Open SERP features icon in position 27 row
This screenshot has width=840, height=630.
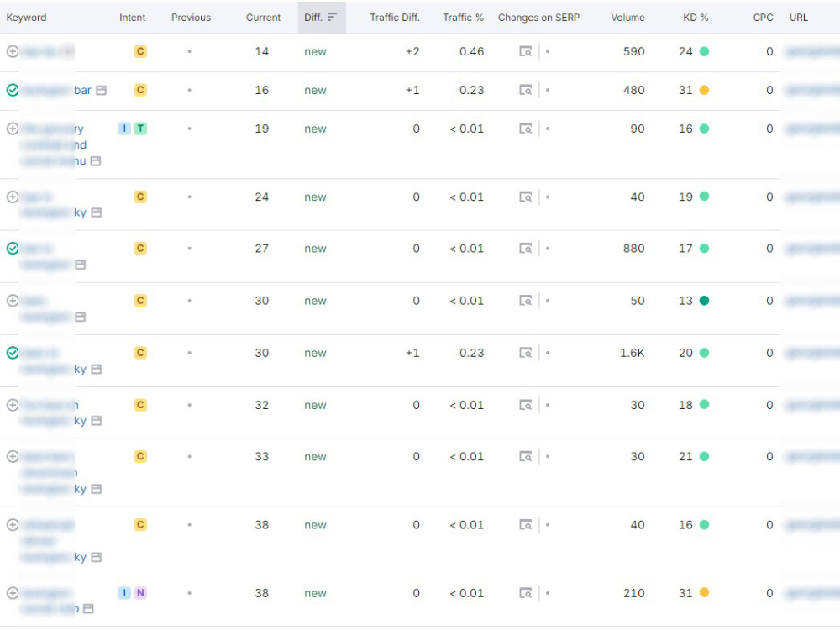click(x=81, y=265)
